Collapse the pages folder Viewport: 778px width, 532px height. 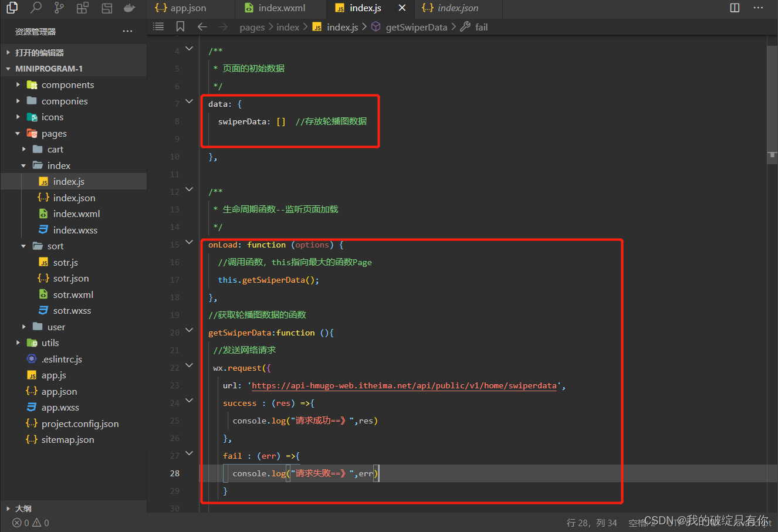[x=73, y=133]
